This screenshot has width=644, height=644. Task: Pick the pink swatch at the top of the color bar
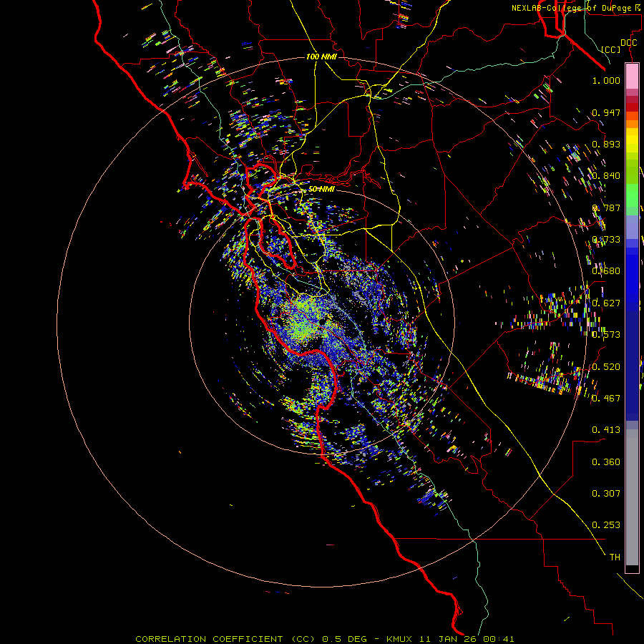click(x=632, y=76)
